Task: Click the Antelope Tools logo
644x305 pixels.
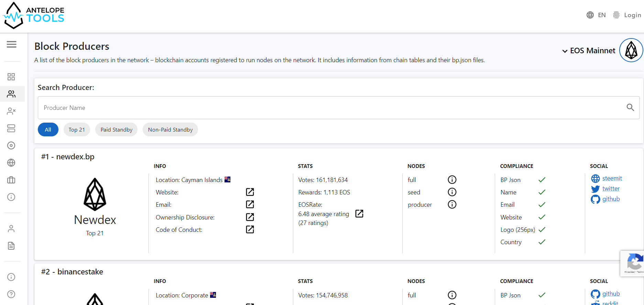Action: click(33, 15)
